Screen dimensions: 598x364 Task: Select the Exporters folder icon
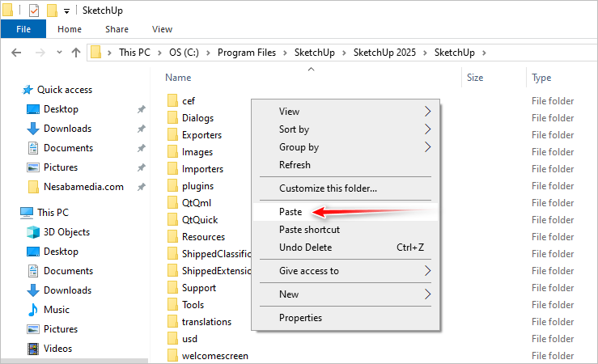pyautogui.click(x=172, y=134)
